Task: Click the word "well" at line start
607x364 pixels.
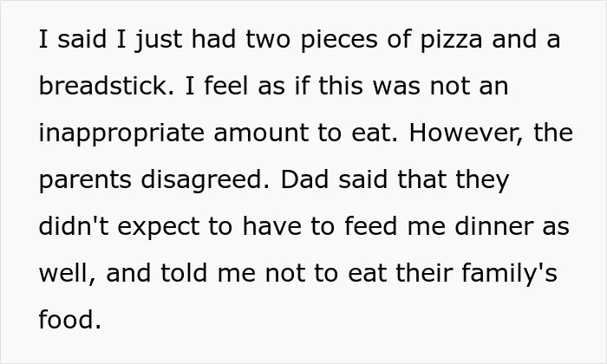Action: (65, 273)
